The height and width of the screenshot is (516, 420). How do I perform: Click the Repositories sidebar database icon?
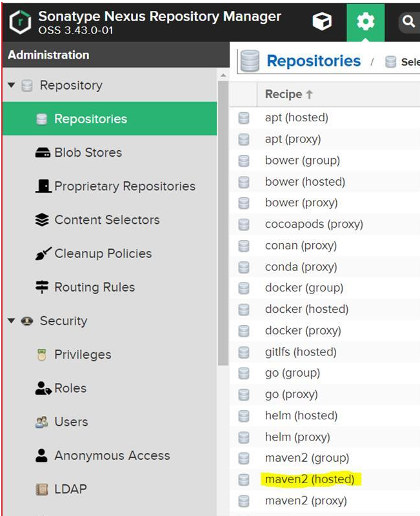[41, 119]
